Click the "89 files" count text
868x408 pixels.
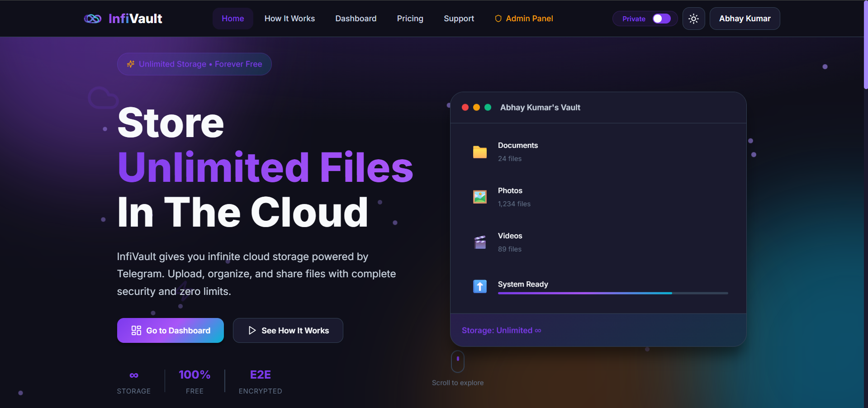point(510,249)
